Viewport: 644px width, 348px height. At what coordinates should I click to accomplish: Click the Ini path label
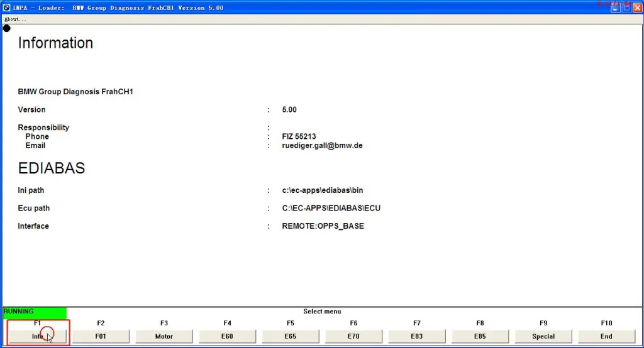[x=31, y=190]
